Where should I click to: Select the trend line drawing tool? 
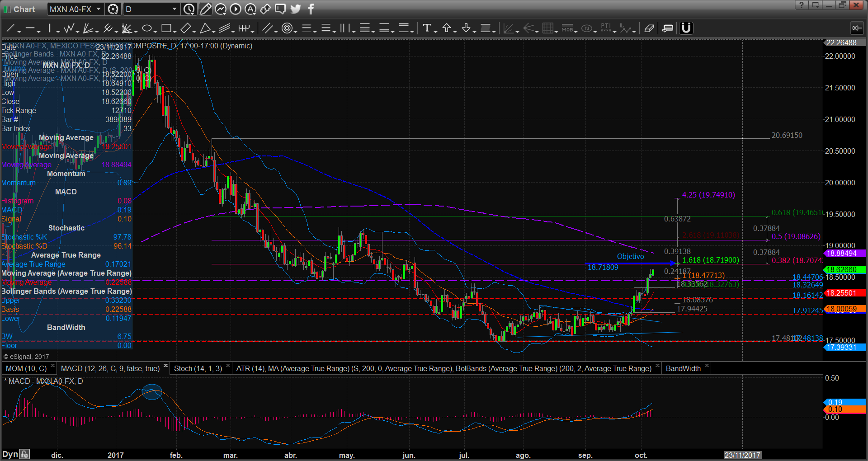click(10, 28)
